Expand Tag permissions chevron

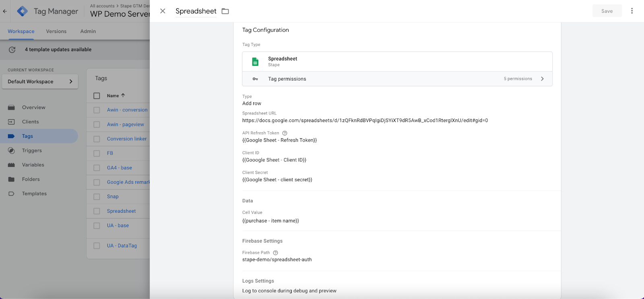tap(542, 79)
